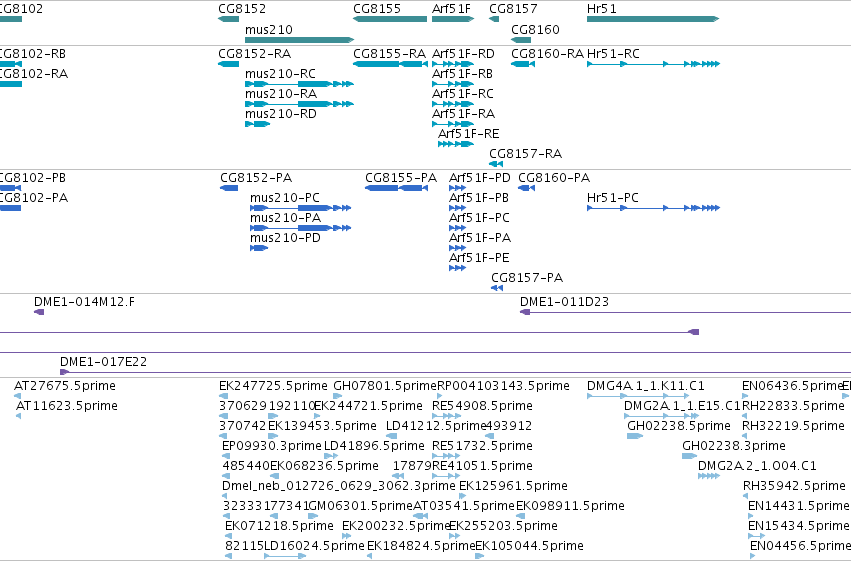This screenshot has height=561, width=851.
Task: Select the mus210-RD transcript label
Action: (x=281, y=114)
